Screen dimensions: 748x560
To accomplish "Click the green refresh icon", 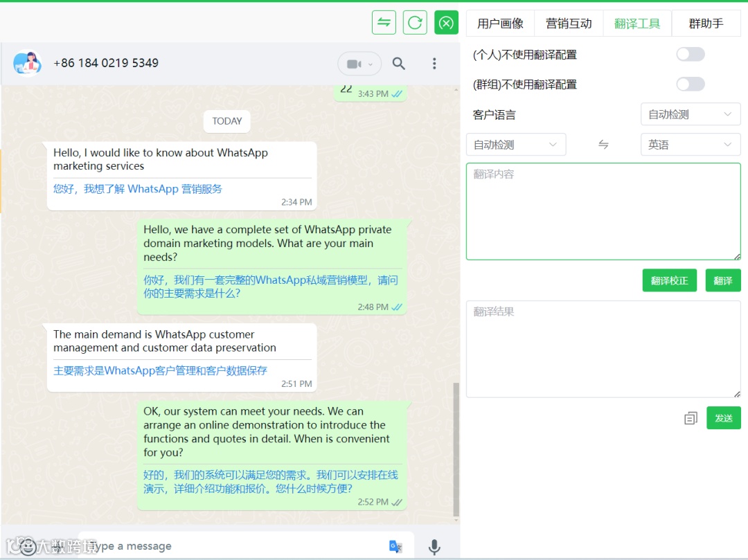I will coord(415,22).
